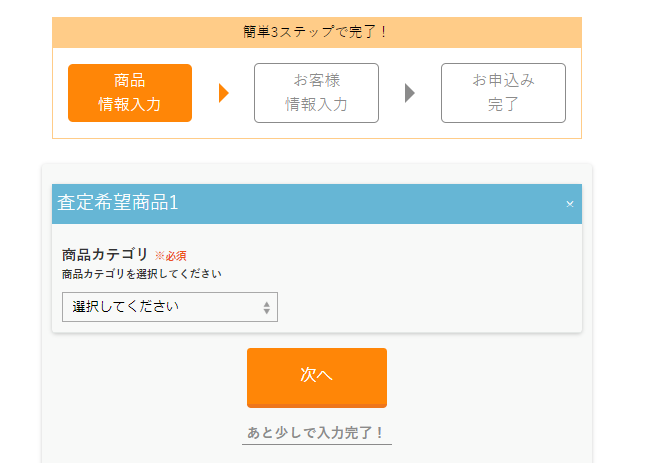Click the underline beneath あと少しで入力完了！
Viewport: 660px width, 463px height.
pos(317,444)
